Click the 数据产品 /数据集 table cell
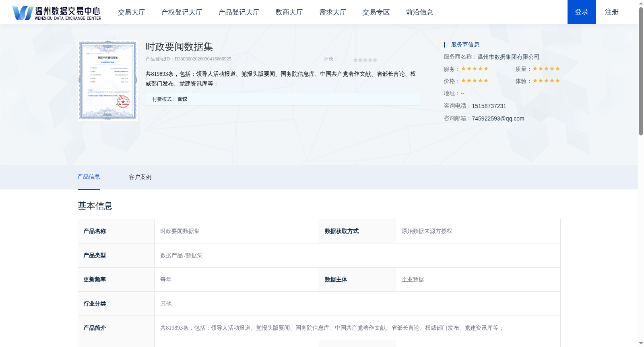The height and width of the screenshot is (347, 644). [357, 256]
